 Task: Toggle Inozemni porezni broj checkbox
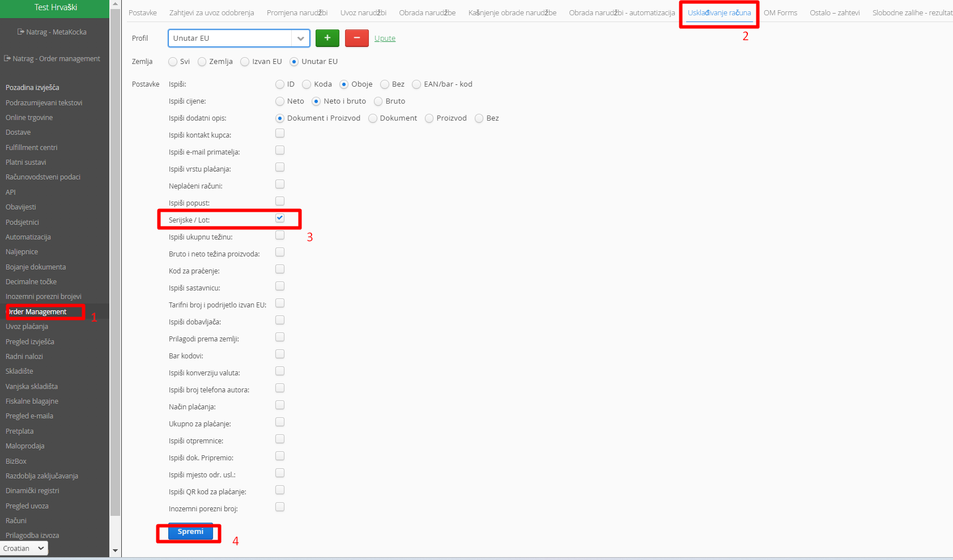[280, 507]
